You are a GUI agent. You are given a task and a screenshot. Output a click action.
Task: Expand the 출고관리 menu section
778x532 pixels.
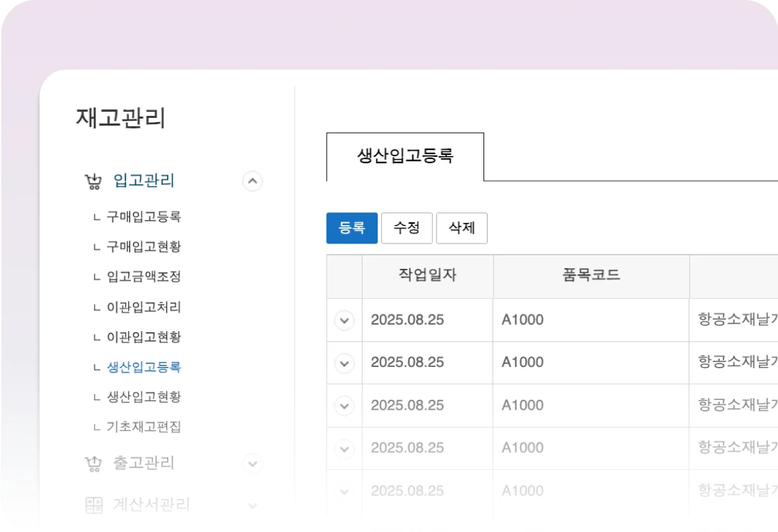pyautogui.click(x=252, y=464)
